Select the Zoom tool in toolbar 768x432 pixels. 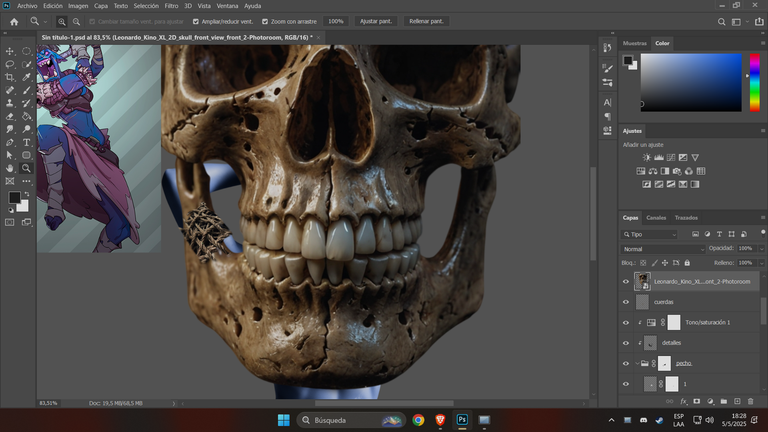click(26, 168)
